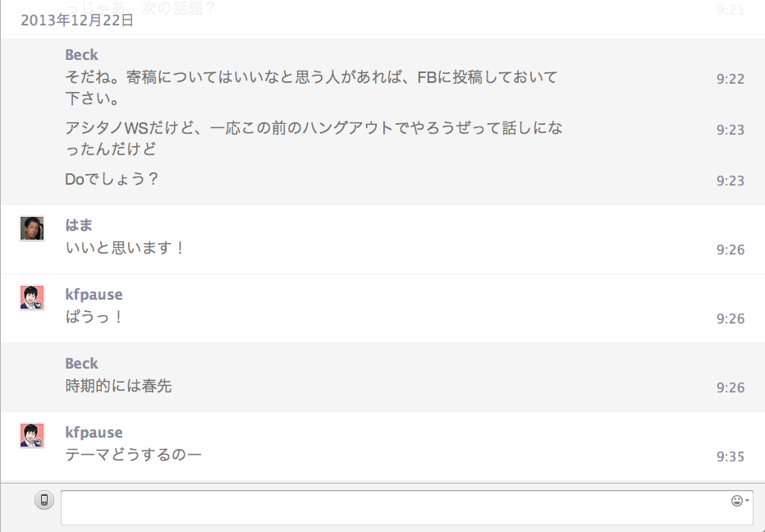Viewport: 765px width, 532px height.
Task: Click Beck's name above 時期的には春先
Action: [x=81, y=364]
